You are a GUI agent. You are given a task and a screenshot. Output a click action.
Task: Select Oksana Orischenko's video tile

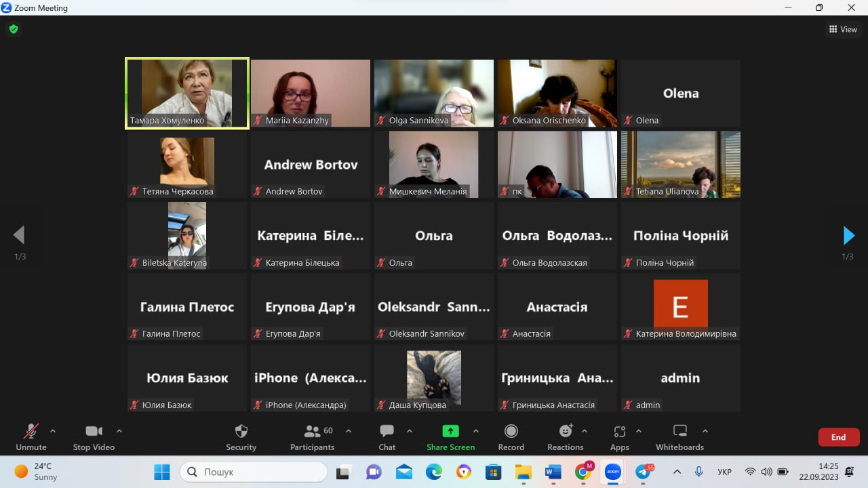coord(557,94)
